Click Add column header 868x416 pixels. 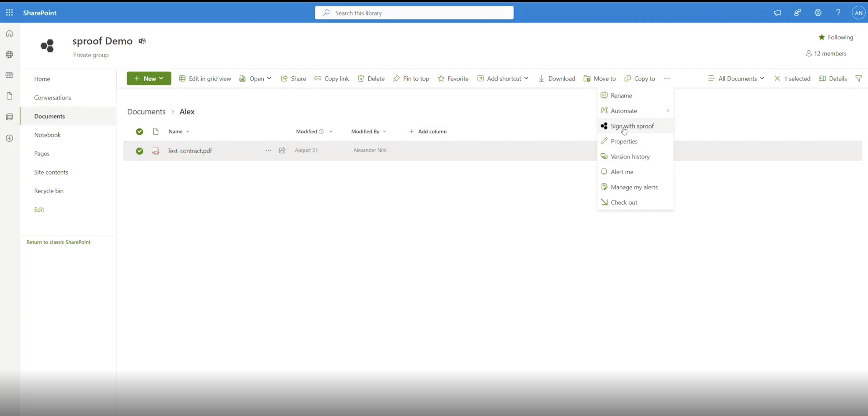[x=428, y=132]
